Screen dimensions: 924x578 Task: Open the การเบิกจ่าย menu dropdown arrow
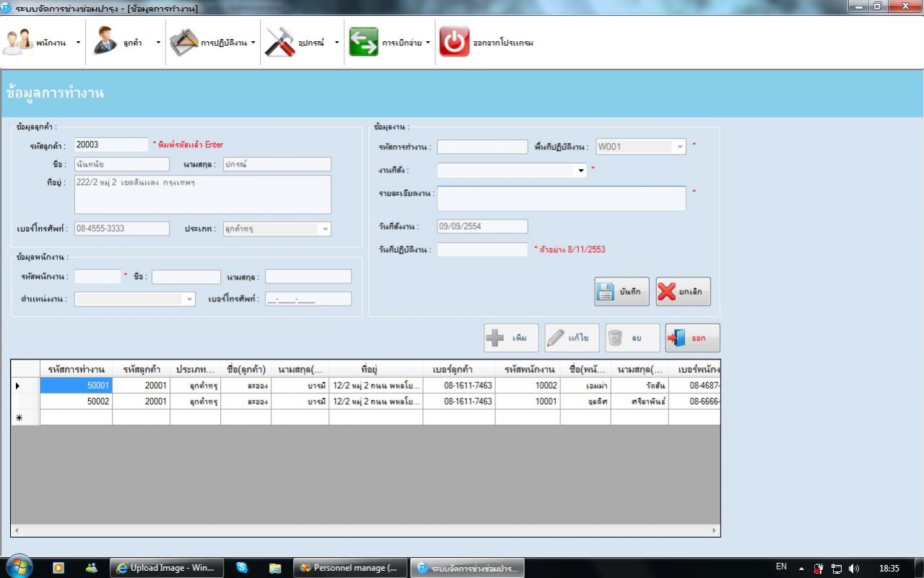pyautogui.click(x=427, y=43)
